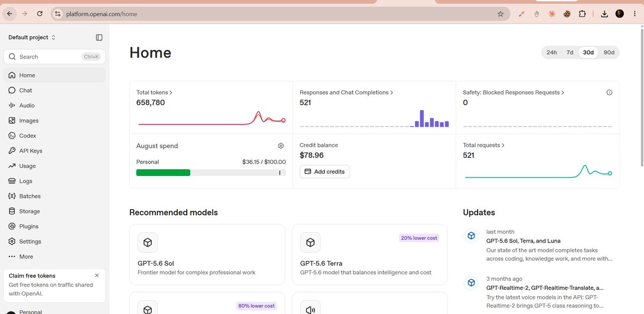This screenshot has height=314, width=644.
Task: Open Plugins in the sidebar
Action: 55,227
